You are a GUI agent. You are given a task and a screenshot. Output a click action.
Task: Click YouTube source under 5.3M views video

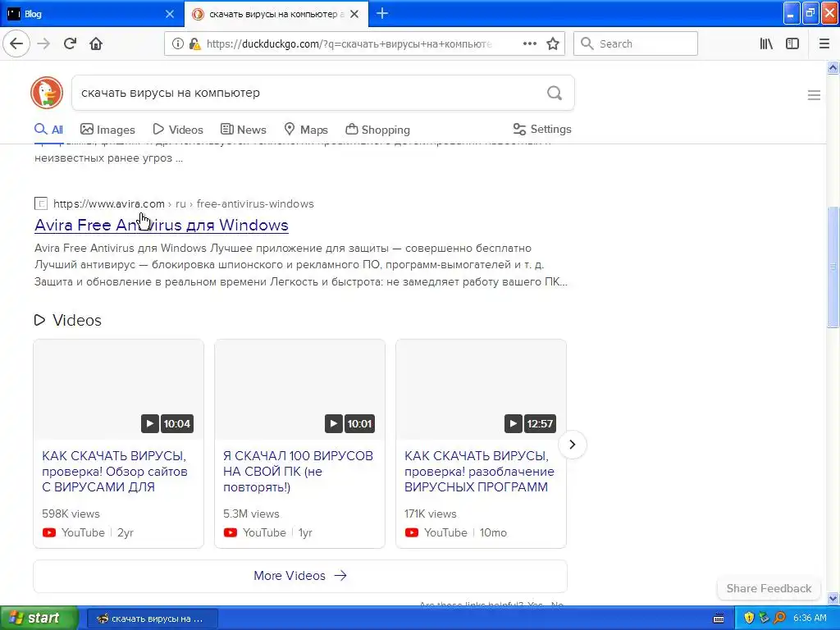coord(254,532)
